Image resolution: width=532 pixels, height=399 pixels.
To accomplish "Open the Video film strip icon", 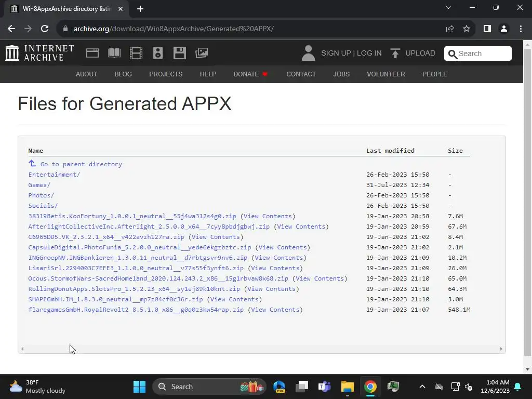I will [x=136, y=53].
